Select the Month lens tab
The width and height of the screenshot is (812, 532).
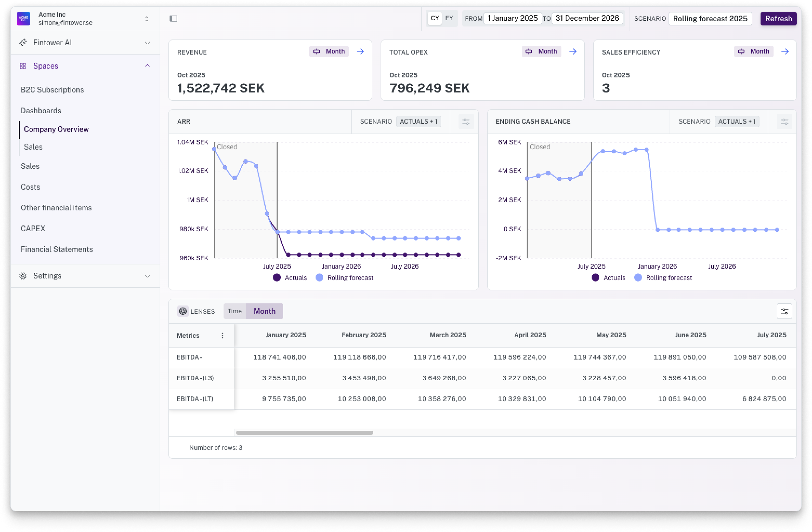pyautogui.click(x=264, y=311)
